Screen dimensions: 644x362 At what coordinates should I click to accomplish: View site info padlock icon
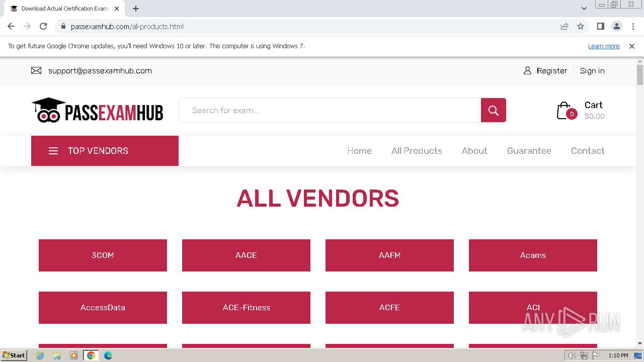tap(63, 26)
